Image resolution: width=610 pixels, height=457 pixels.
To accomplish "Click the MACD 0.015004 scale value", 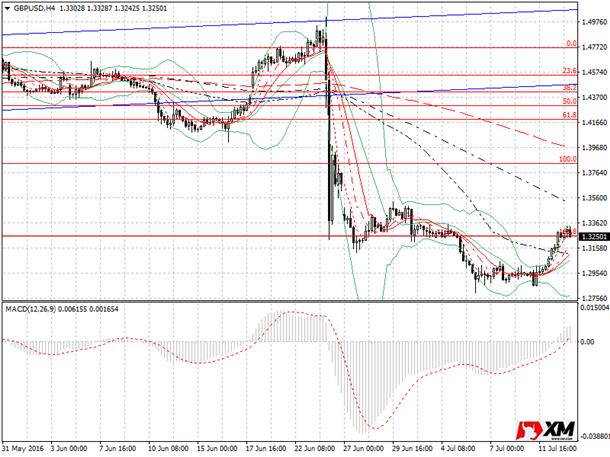I will 594,308.
